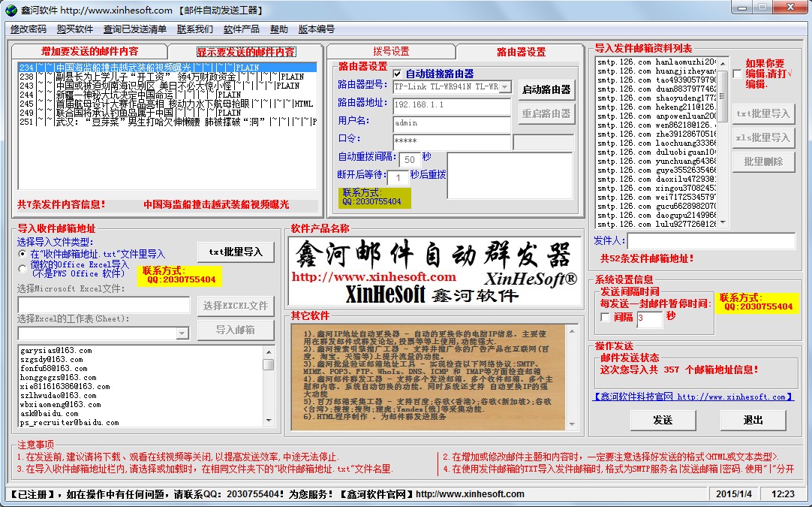Switch to the 拨号设置 tab

pos(391,51)
